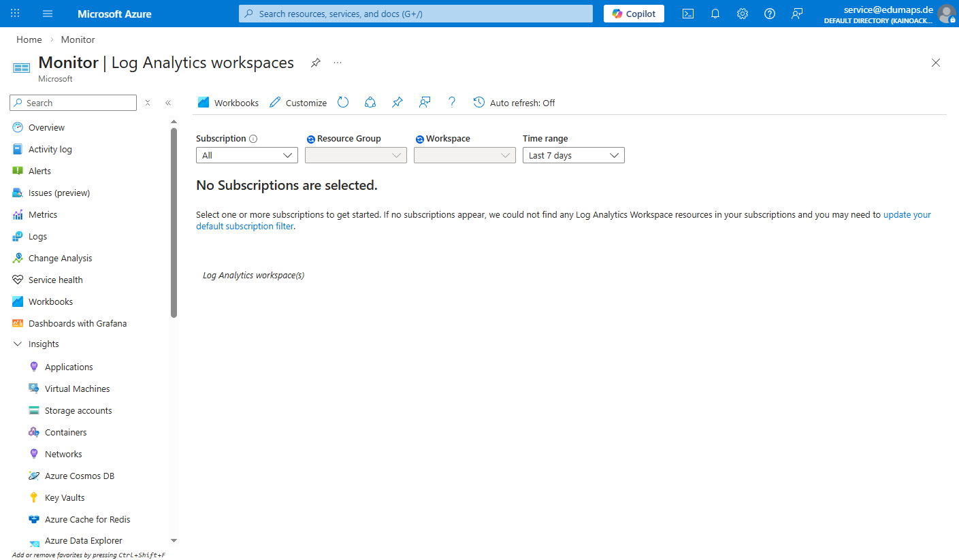Open Service health in the sidebar
Image resolution: width=959 pixels, height=560 pixels.
click(55, 280)
